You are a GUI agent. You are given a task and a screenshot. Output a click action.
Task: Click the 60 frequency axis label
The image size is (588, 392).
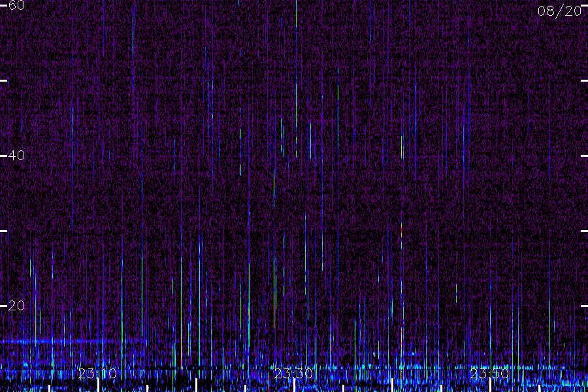pos(16,5)
